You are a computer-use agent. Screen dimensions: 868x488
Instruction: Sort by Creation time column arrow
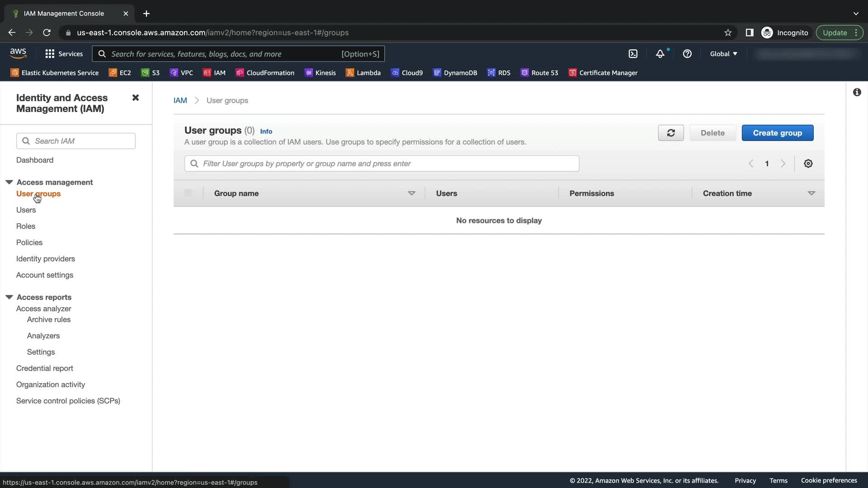click(x=811, y=193)
